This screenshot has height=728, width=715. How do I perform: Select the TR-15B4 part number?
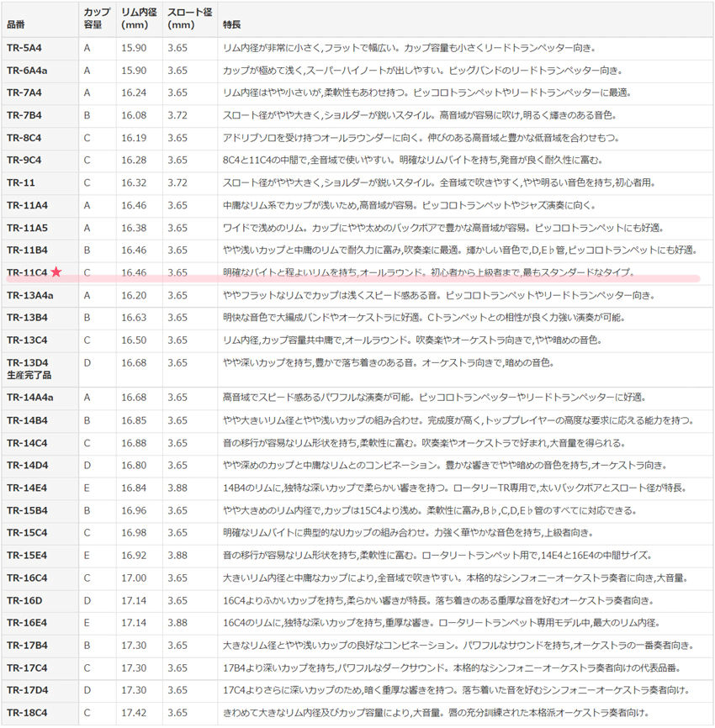point(28,511)
